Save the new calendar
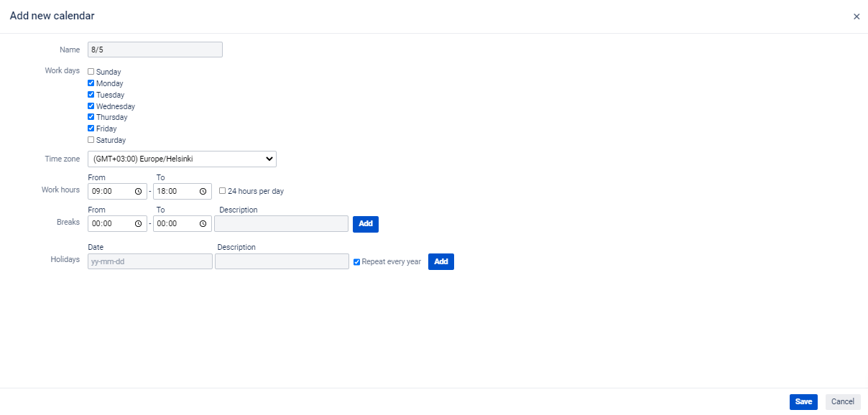The width and height of the screenshot is (868, 415). [x=803, y=402]
